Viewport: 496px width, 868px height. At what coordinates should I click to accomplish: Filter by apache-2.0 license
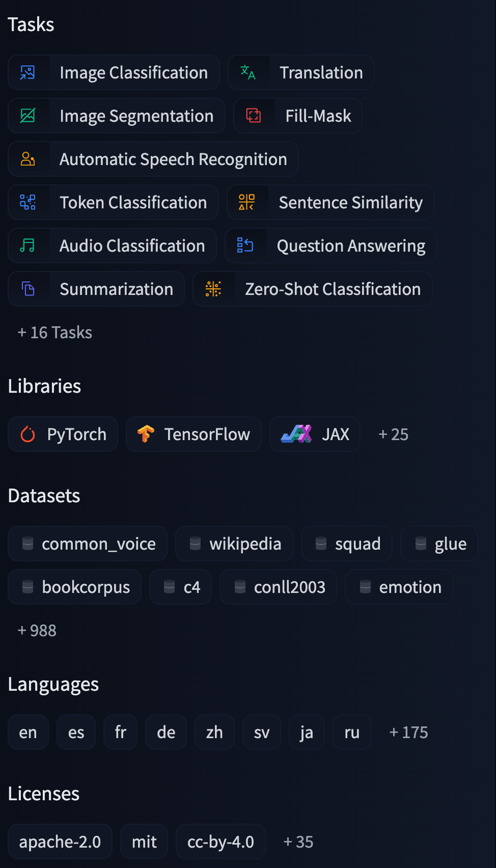point(60,842)
